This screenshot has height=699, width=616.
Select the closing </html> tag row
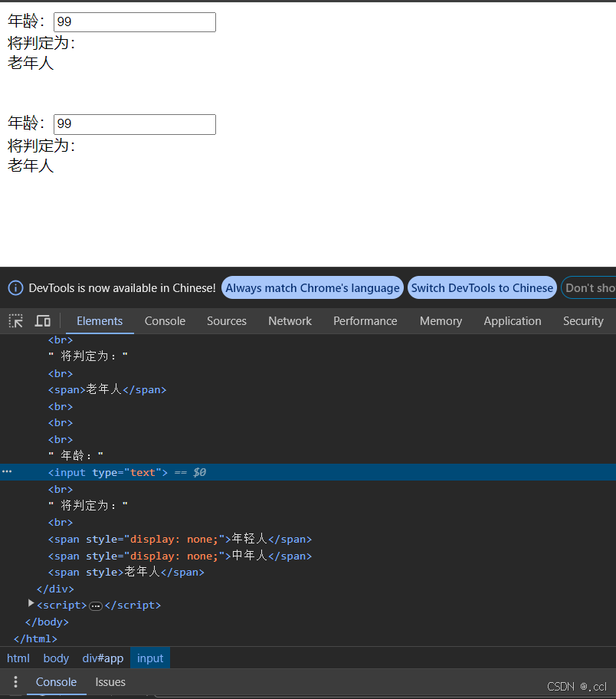click(36, 638)
